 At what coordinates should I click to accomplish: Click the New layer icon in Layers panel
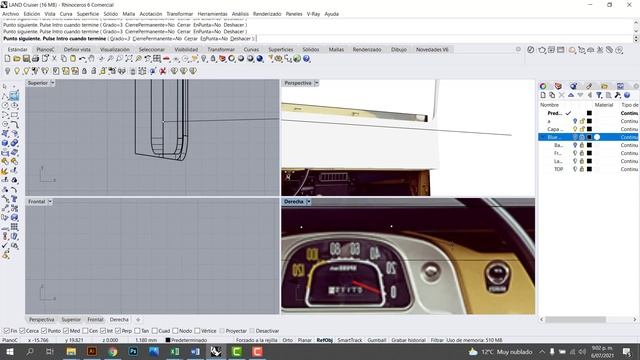coord(543,95)
